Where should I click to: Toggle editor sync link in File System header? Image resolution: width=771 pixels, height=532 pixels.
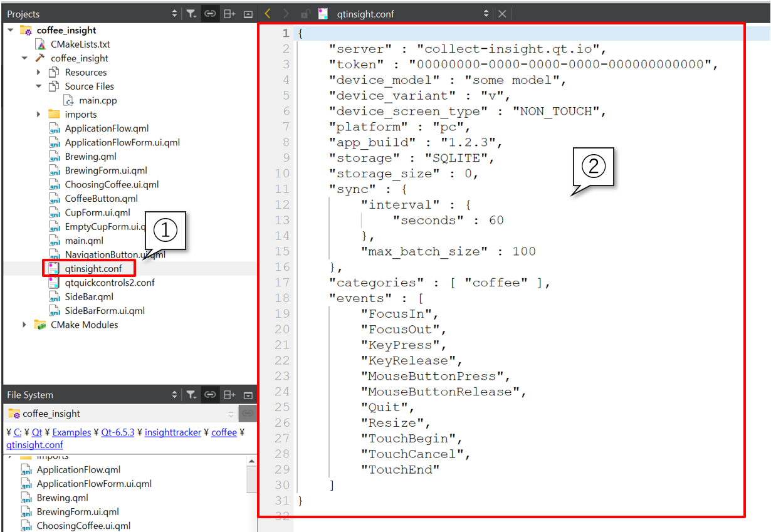(x=211, y=395)
